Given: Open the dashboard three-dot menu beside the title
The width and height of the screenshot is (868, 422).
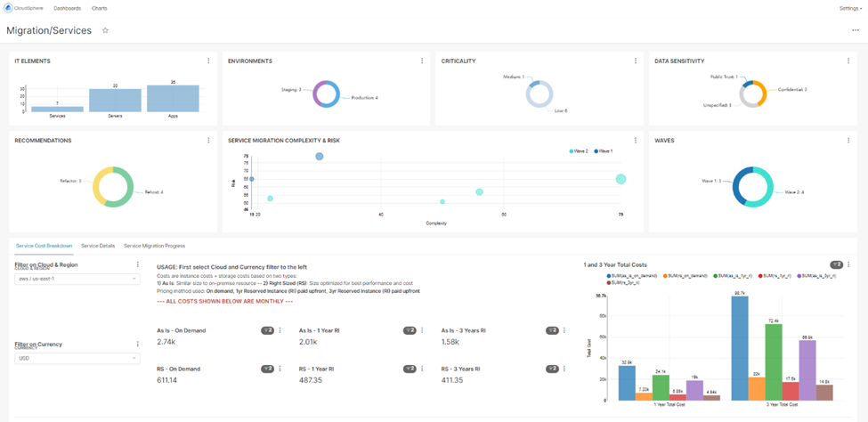Looking at the screenshot, I should coord(856,30).
